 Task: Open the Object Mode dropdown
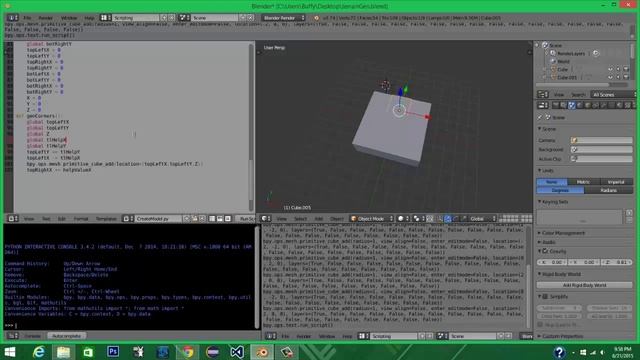click(x=372, y=219)
